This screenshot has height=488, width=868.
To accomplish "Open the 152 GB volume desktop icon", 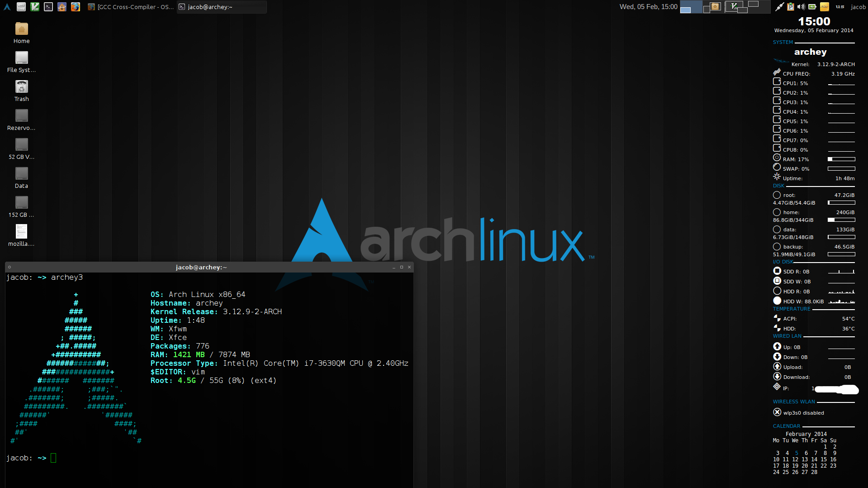I will 21,207.
